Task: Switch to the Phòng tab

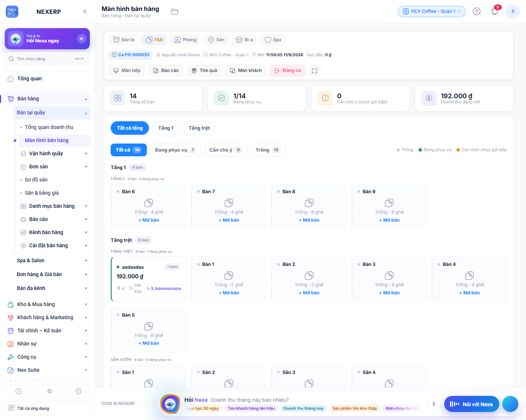Action: (x=186, y=40)
